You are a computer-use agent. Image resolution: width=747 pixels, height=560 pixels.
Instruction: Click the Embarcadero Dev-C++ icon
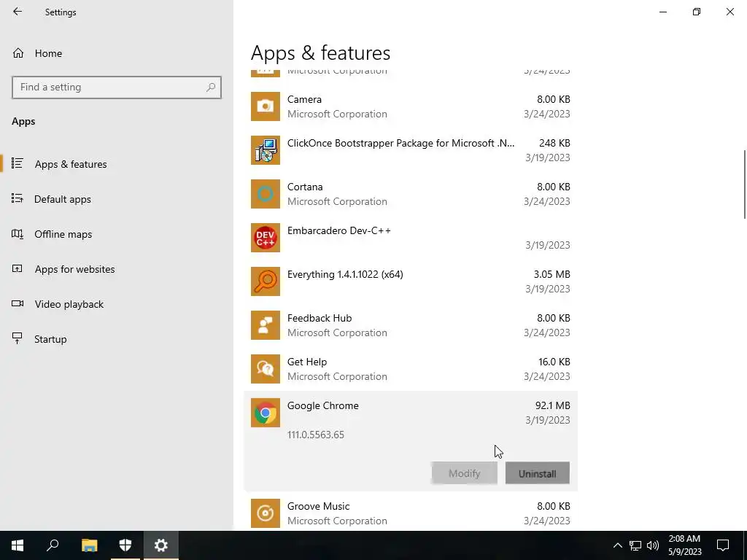266,238
